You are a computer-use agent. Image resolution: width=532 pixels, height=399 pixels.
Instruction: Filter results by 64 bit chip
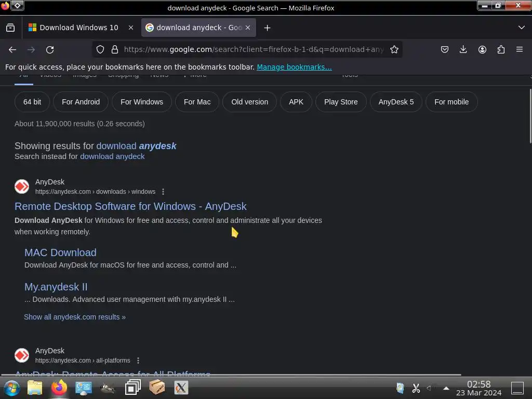pyautogui.click(x=32, y=102)
